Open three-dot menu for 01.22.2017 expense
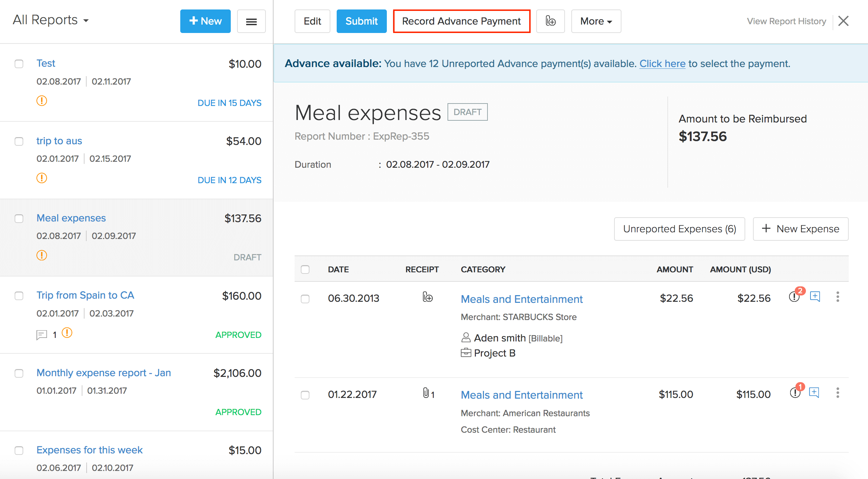Screen dimensions: 868x479 click(x=837, y=393)
